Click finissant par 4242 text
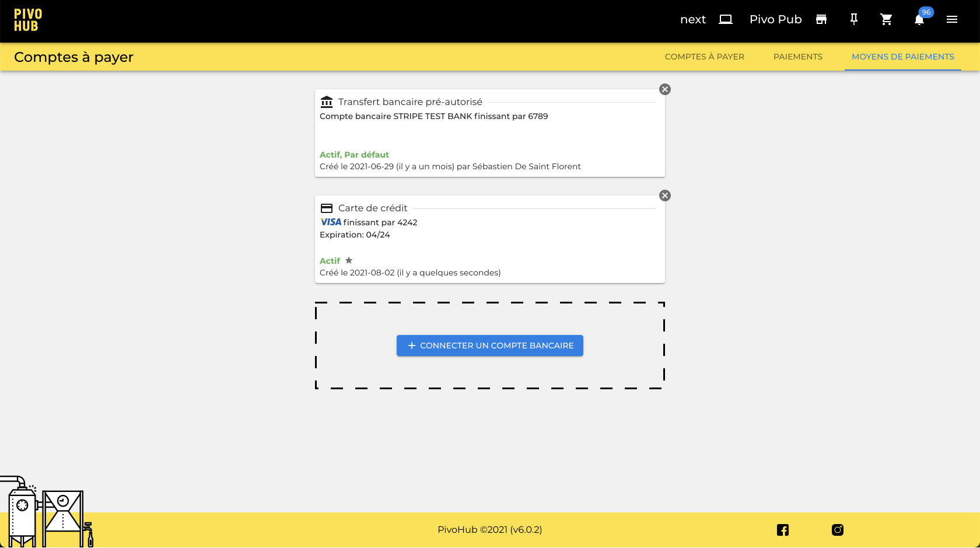980x548 pixels. coord(380,222)
